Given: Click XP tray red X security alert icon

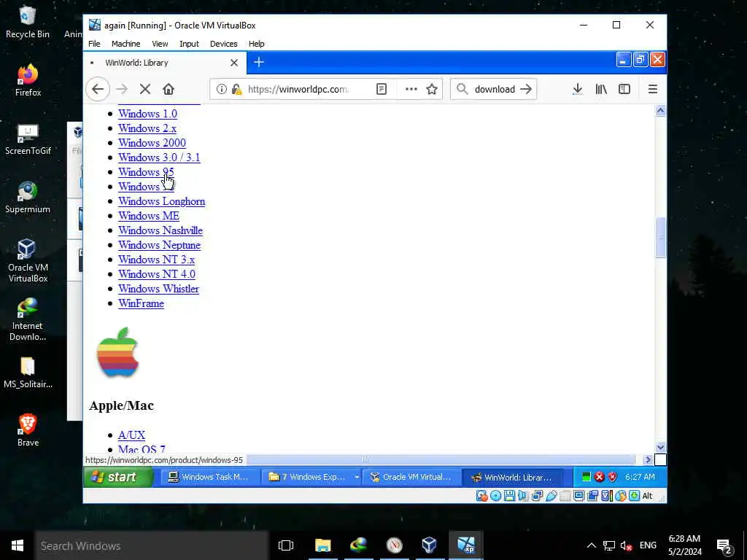Looking at the screenshot, I should pyautogui.click(x=600, y=477).
